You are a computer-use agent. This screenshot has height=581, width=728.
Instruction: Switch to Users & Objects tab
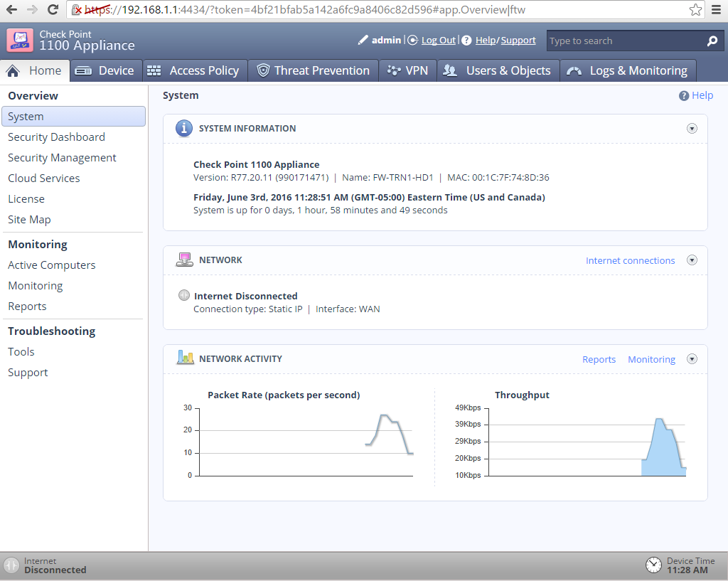tap(498, 70)
